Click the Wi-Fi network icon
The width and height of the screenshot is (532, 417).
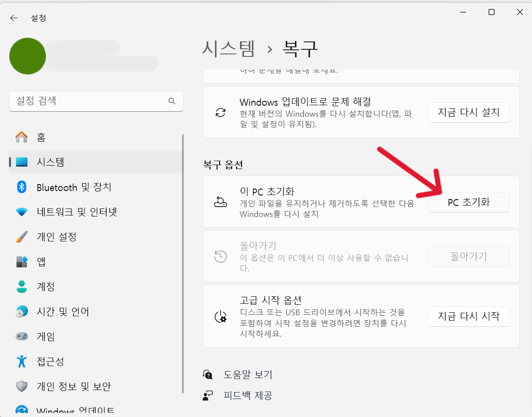22,212
